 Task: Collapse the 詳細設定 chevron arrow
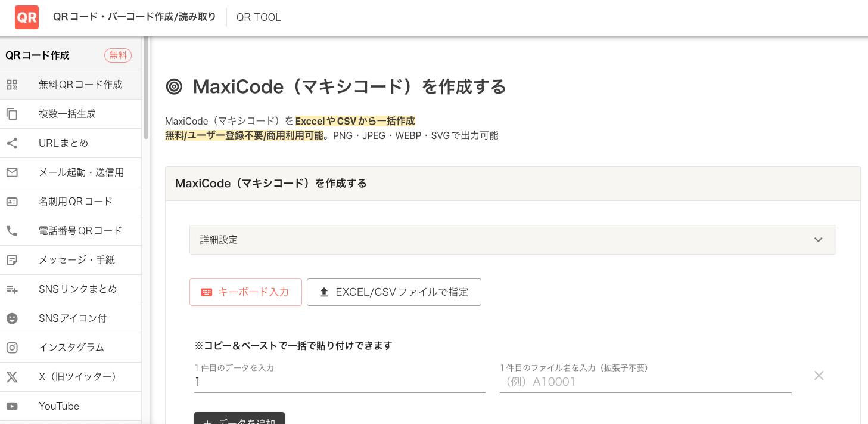pos(819,239)
